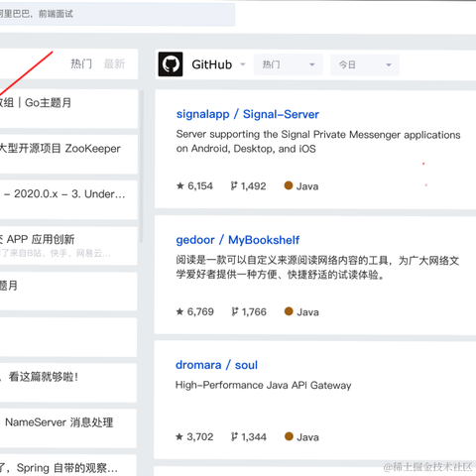
Task: Click the 6,154 stars count
Action: [x=200, y=186]
